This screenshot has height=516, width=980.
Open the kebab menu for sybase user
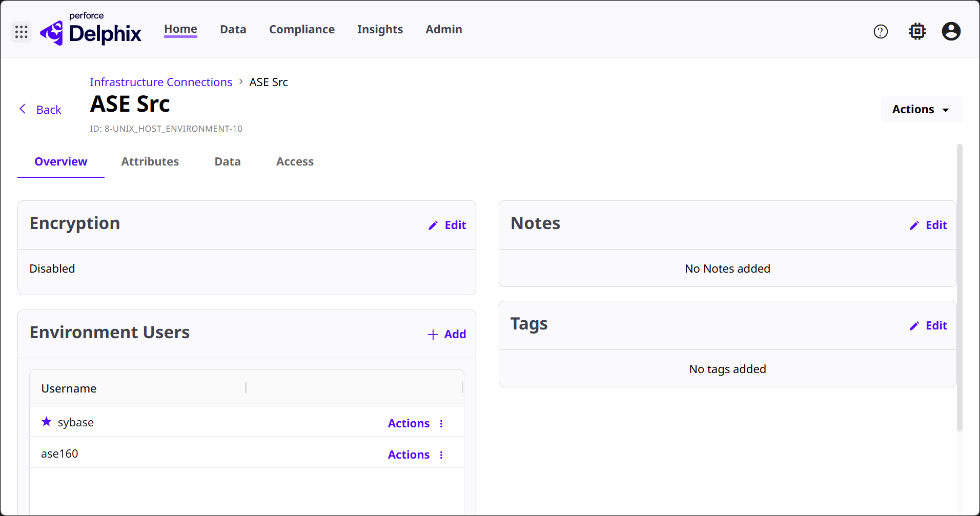click(441, 424)
